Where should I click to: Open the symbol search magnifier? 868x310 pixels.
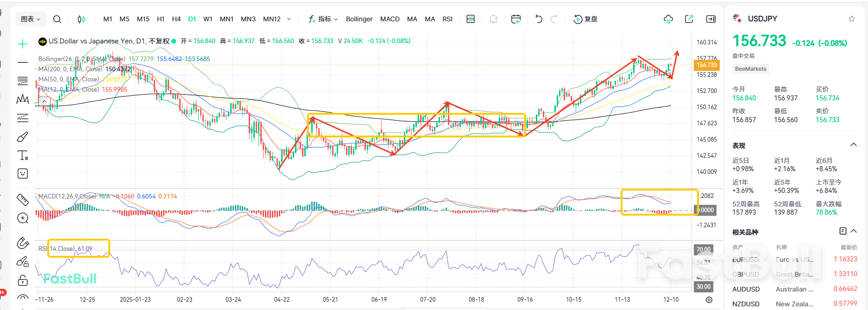click(x=57, y=19)
